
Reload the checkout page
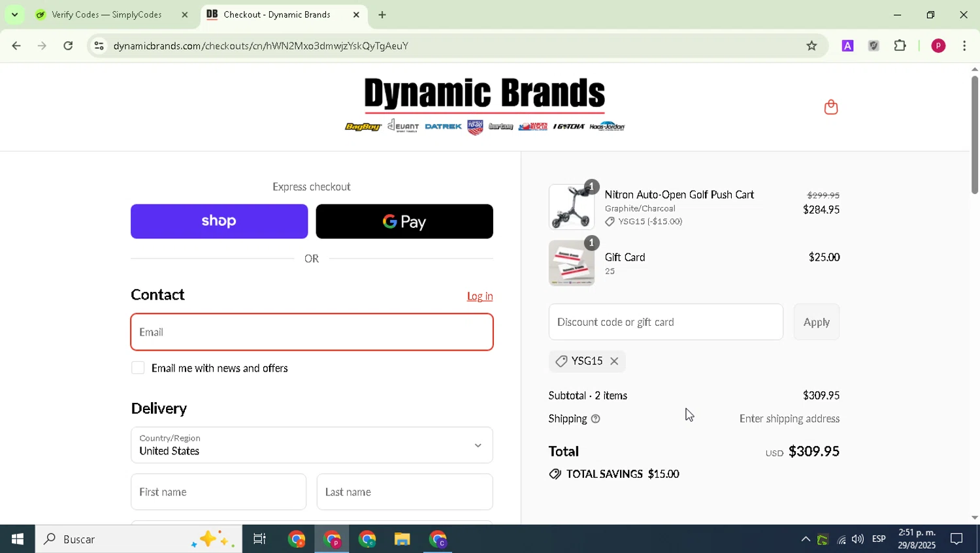coord(68,46)
